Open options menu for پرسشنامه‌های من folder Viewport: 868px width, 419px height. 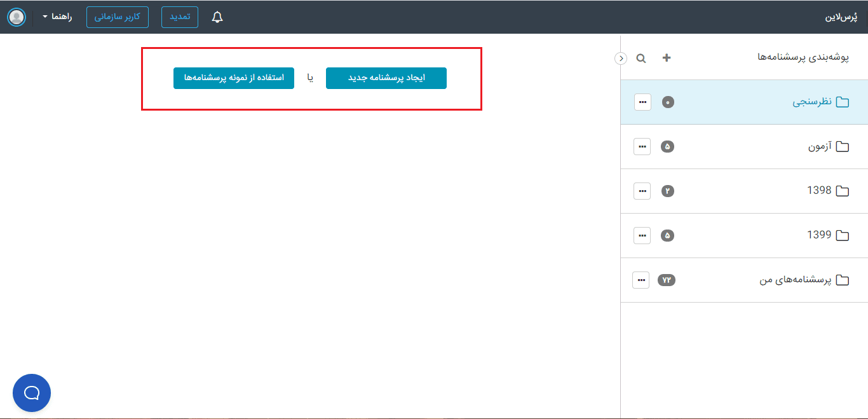click(x=641, y=280)
